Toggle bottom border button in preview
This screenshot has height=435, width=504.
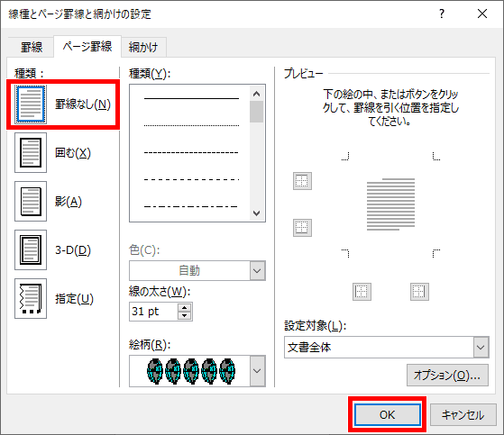point(302,228)
